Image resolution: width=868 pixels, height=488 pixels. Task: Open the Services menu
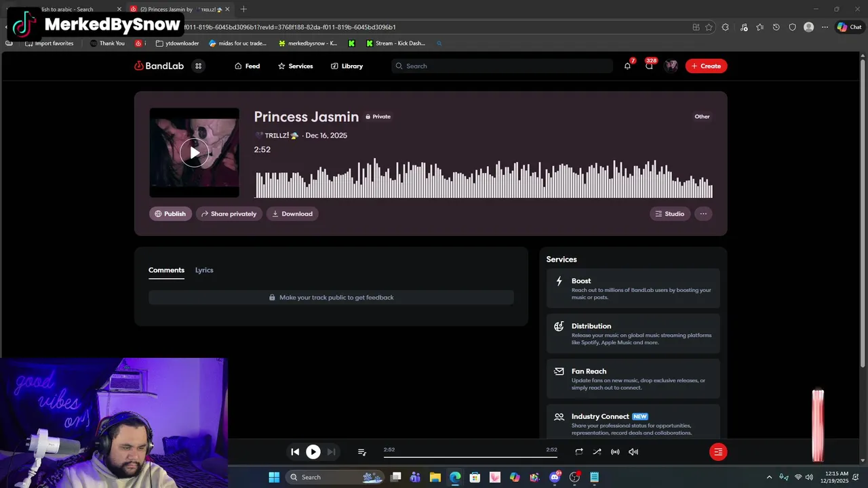[295, 66]
